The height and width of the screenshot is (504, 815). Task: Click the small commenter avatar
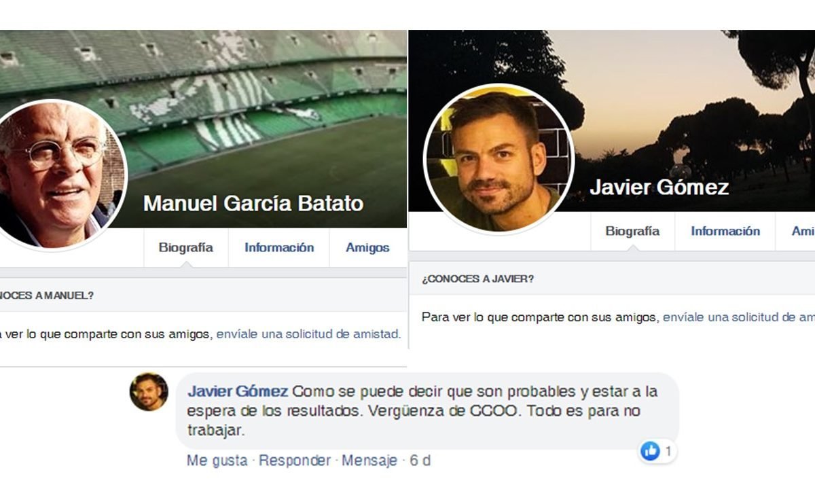149,392
